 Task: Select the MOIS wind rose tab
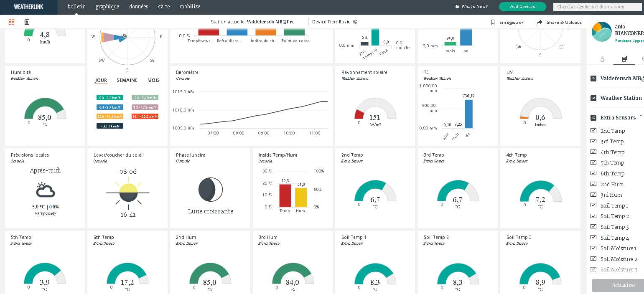click(153, 80)
